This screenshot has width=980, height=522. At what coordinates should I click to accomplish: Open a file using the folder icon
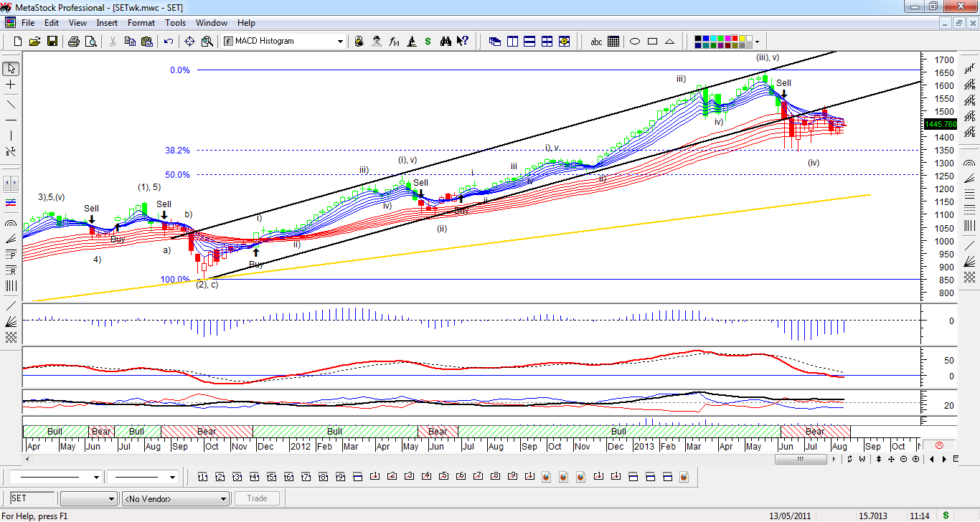coord(34,42)
